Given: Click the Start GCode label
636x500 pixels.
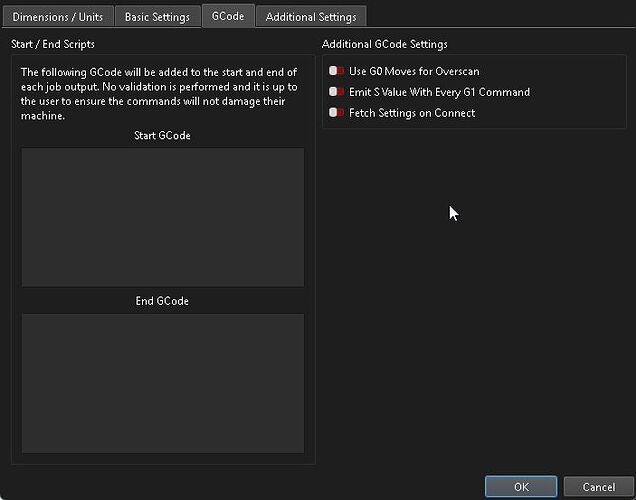Looking at the screenshot, I should coord(162,135).
